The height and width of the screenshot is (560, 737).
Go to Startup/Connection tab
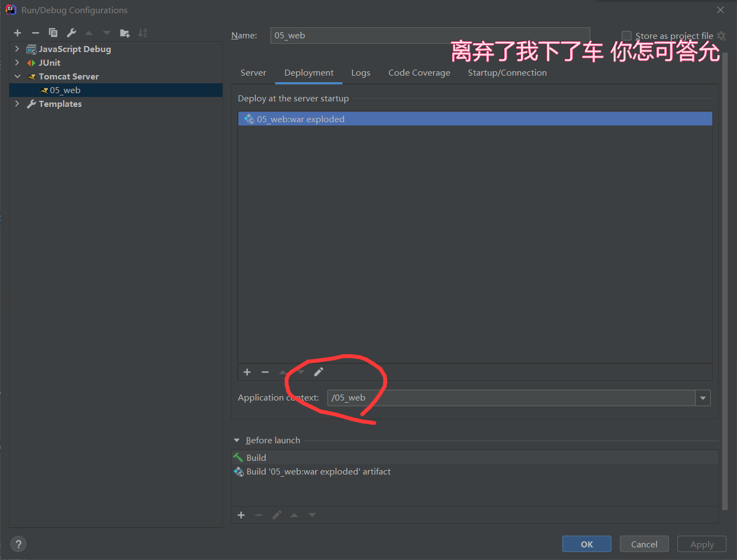(x=507, y=73)
